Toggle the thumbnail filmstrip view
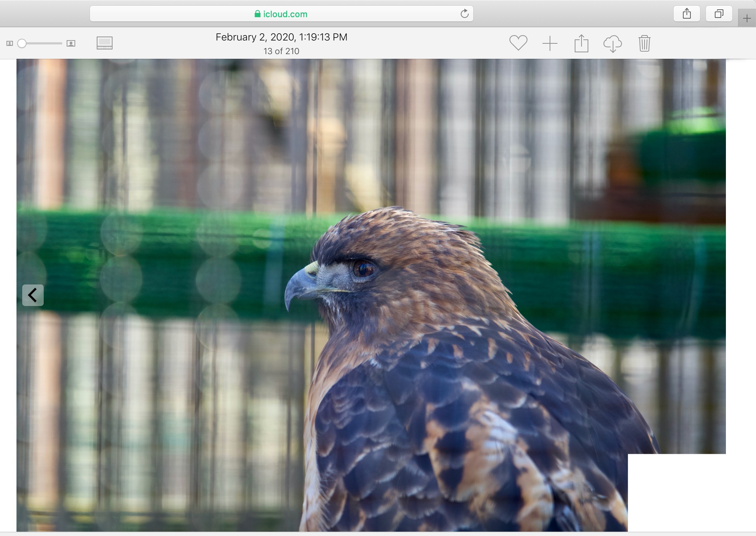756x536 pixels. (105, 43)
